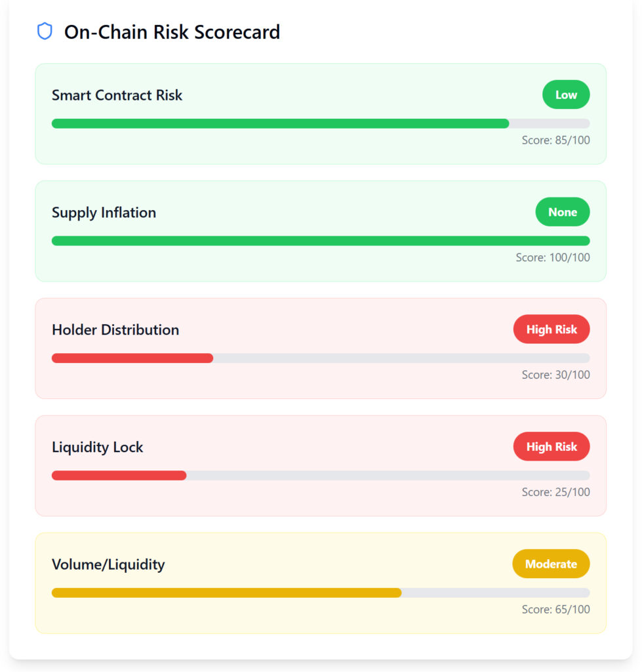Viewport: 644px width, 672px height.
Task: Select the Holder Distribution label
Action: pos(115,330)
